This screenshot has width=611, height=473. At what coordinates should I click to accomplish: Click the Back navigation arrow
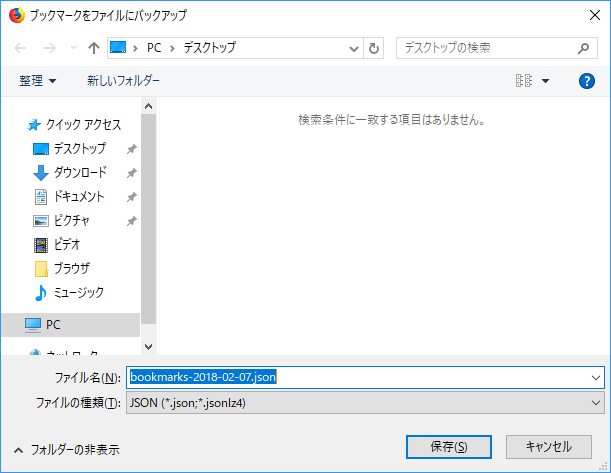(x=20, y=48)
